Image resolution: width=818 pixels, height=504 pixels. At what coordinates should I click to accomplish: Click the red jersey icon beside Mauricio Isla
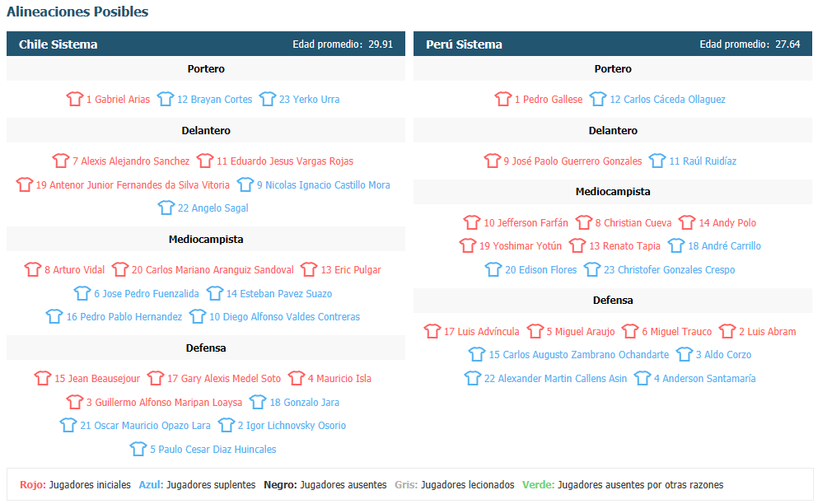pos(297,378)
